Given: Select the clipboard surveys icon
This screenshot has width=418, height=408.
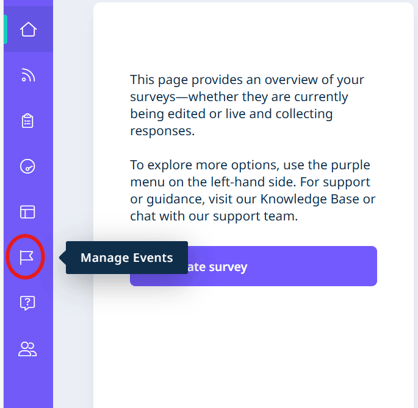Looking at the screenshot, I should [x=27, y=121].
